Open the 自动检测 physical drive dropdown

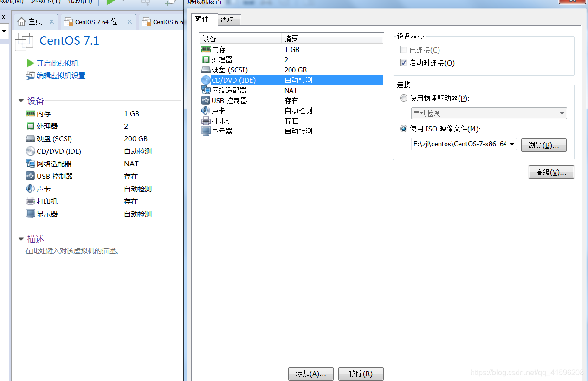[489, 113]
